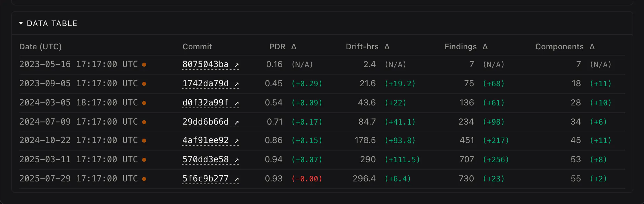The width and height of the screenshot is (644, 204).
Task: Click Drift-hrs delta (+93.8)
Action: 400,140
